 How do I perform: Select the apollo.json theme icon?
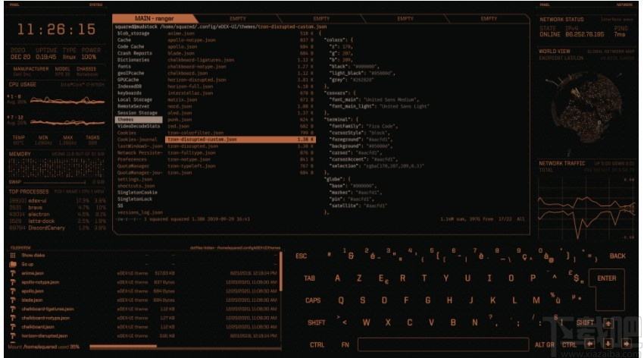click(x=13, y=290)
